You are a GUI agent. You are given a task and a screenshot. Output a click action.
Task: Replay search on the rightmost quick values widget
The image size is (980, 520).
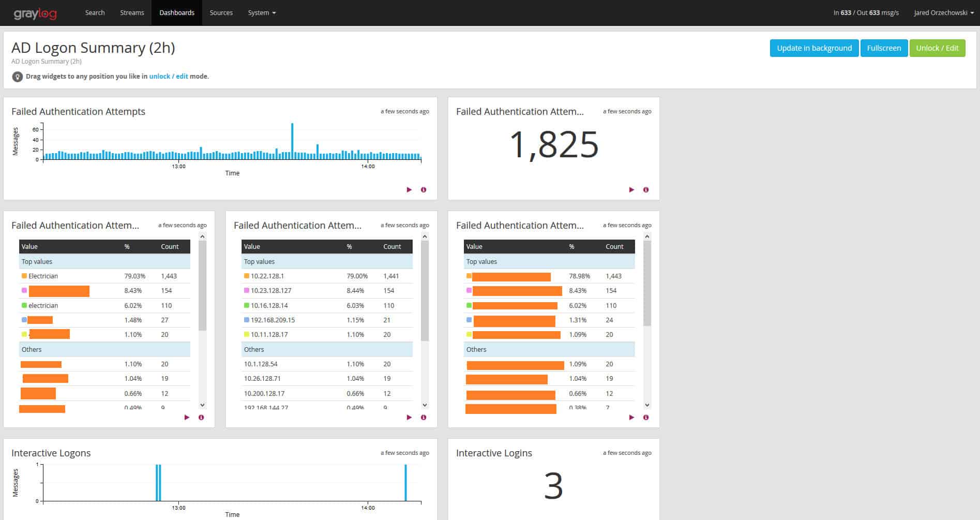631,418
